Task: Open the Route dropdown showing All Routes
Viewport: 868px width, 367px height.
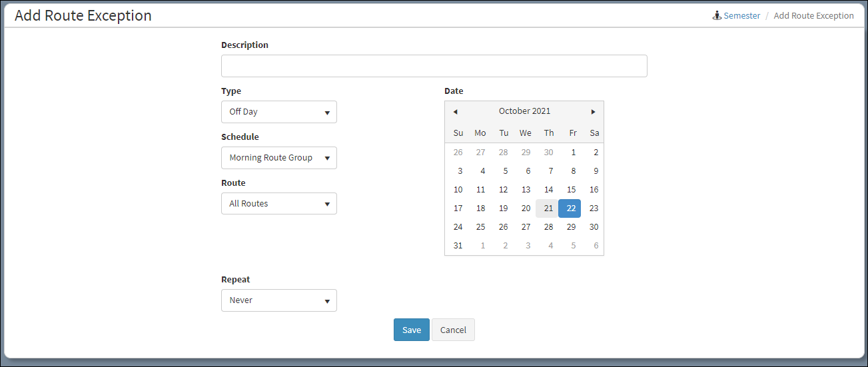Action: click(278, 204)
